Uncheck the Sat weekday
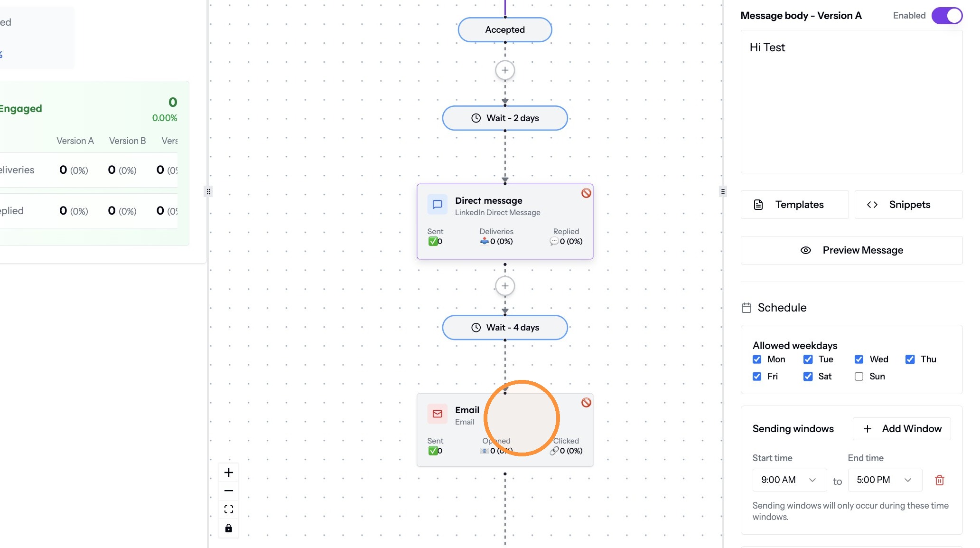980x548 pixels. (x=808, y=377)
